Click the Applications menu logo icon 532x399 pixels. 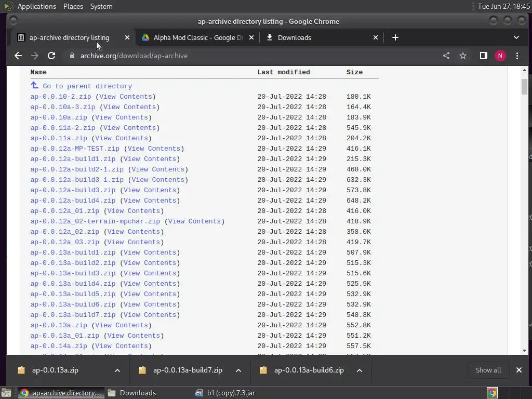tap(8, 6)
